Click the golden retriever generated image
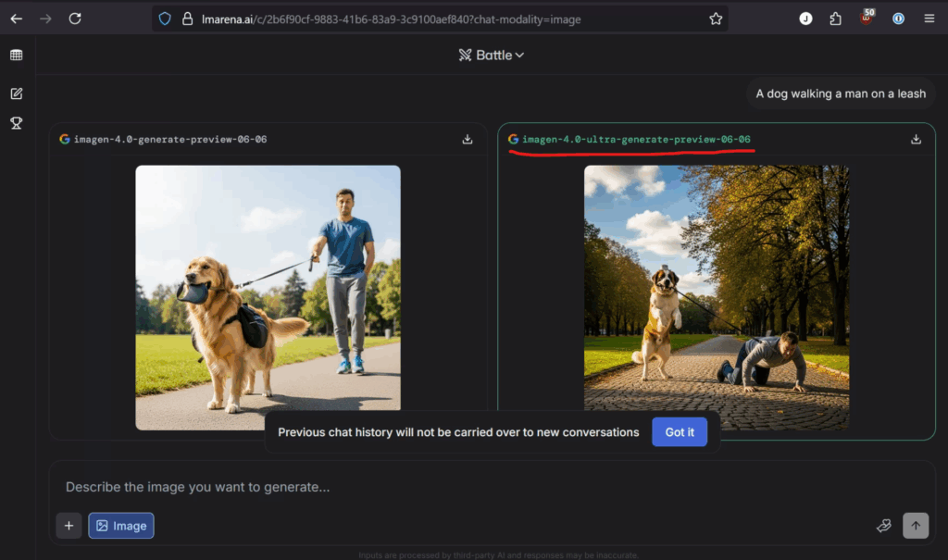Viewport: 948px width, 560px height. point(267,296)
